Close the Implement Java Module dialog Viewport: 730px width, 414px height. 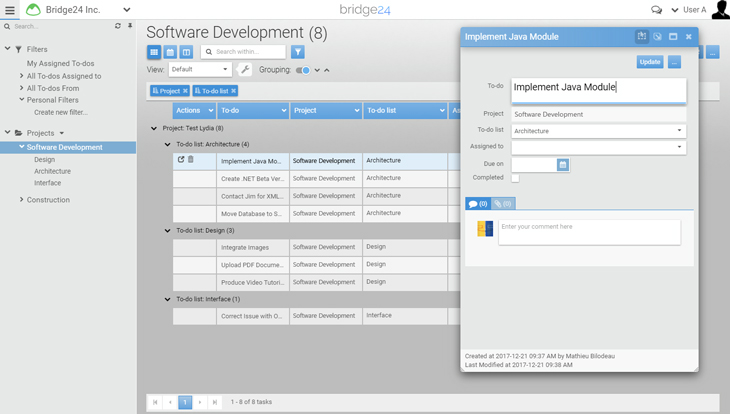pyautogui.click(x=689, y=37)
